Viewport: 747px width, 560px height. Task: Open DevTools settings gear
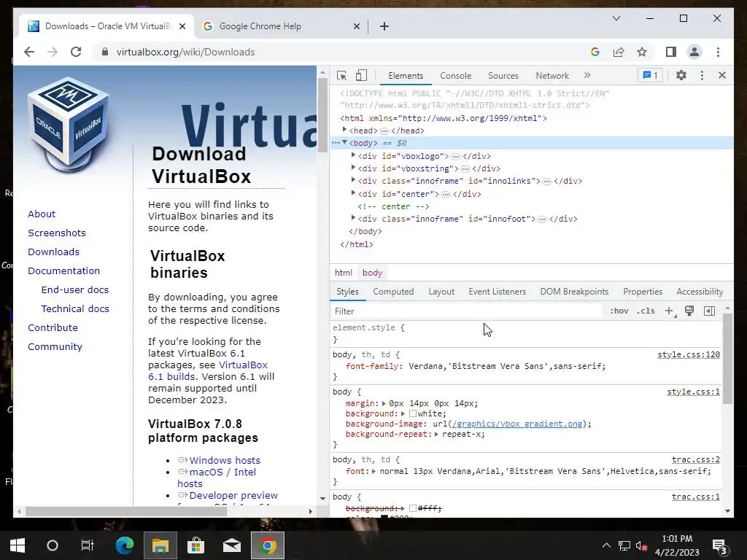[x=681, y=75]
